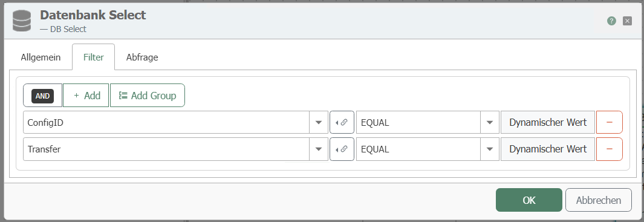This screenshot has height=222, width=644.
Task: Toggle the AND condition operator
Action: pyautogui.click(x=43, y=96)
